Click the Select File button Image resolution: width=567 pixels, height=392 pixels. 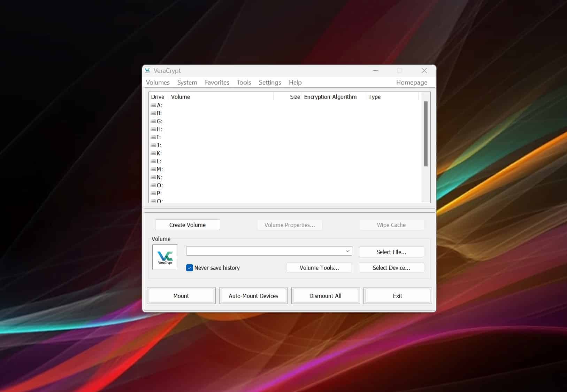[391, 252]
